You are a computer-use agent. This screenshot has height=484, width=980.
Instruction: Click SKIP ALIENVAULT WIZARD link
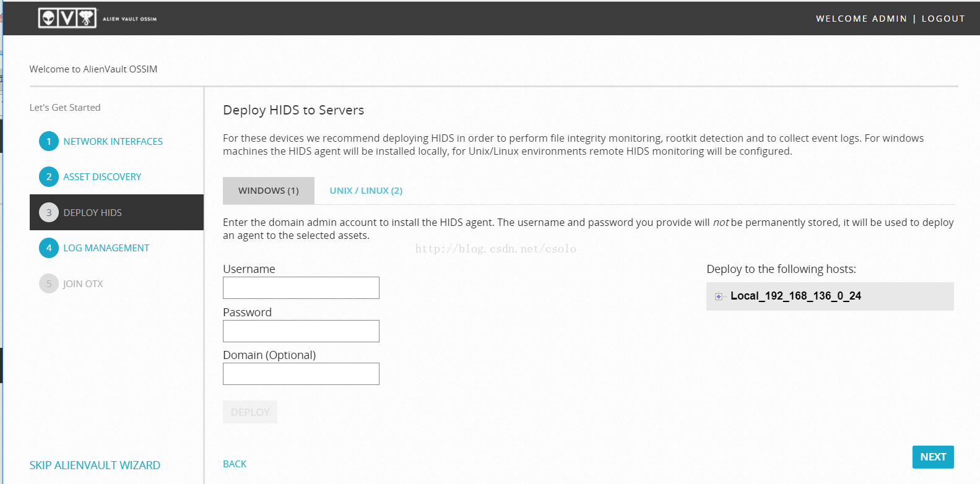coord(95,465)
